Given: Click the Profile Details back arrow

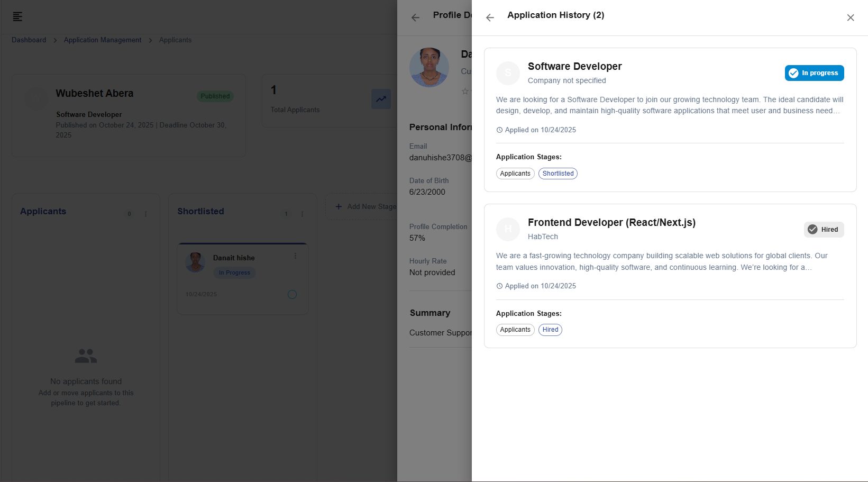Looking at the screenshot, I should pyautogui.click(x=415, y=17).
